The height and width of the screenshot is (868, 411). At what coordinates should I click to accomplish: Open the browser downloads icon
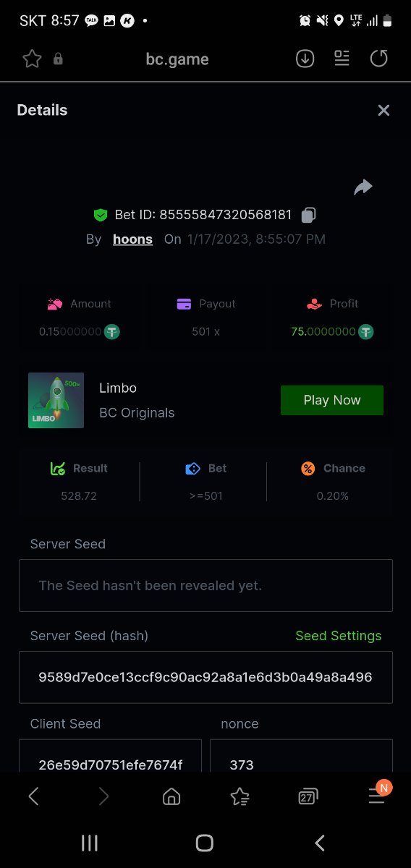(x=305, y=59)
